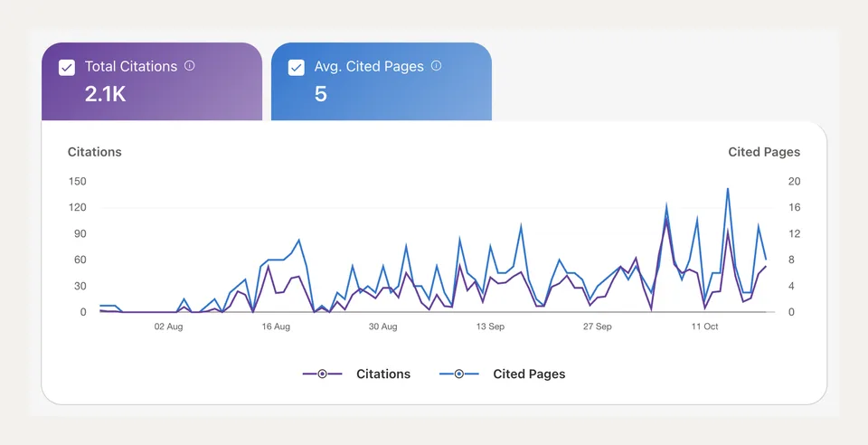Viewport: 868px width, 445px height.
Task: Open the Total Citations info icon
Action: [x=189, y=66]
